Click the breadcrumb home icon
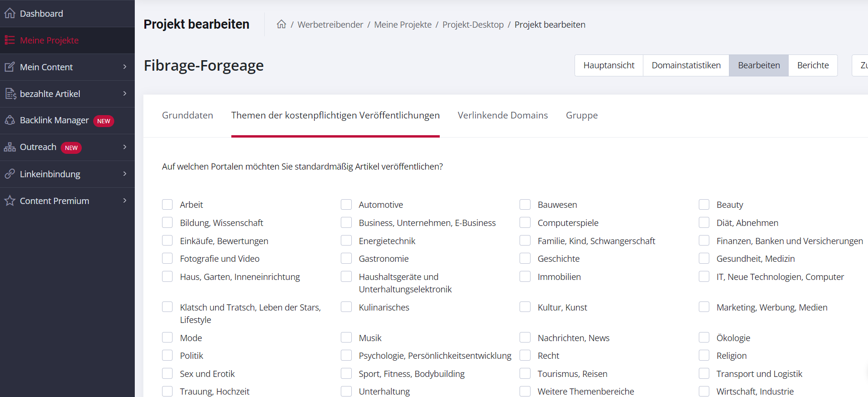868x397 pixels. (282, 24)
